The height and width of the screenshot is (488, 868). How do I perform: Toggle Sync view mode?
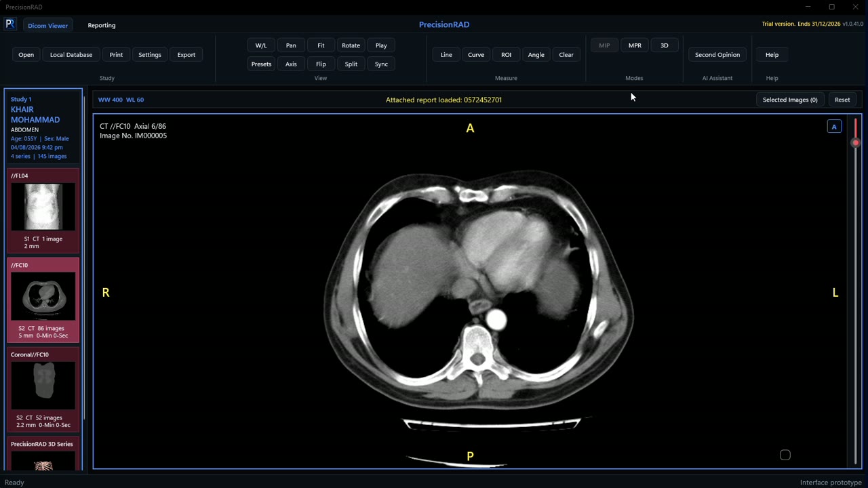coord(381,64)
